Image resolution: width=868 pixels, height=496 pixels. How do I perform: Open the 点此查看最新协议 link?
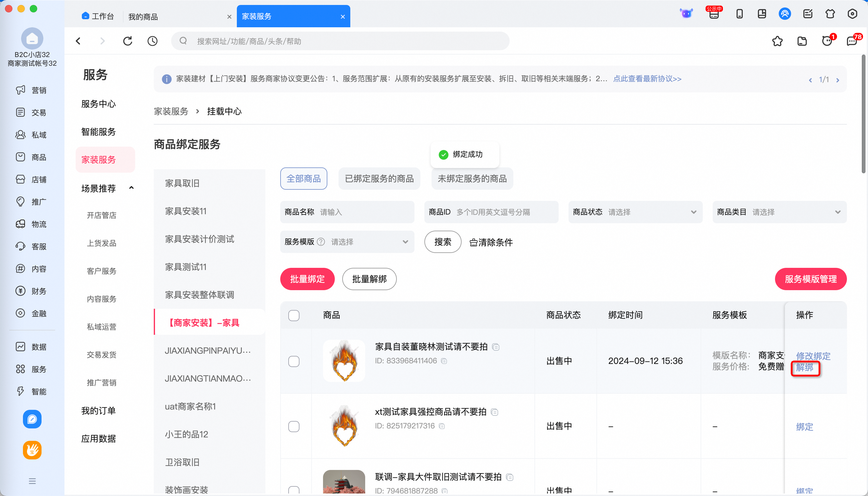point(647,79)
